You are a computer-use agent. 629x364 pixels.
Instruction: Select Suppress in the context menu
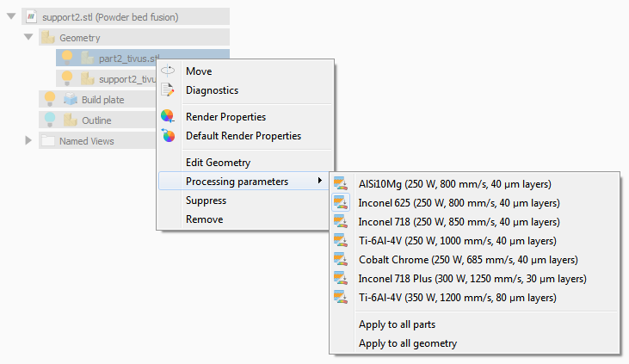tap(206, 201)
